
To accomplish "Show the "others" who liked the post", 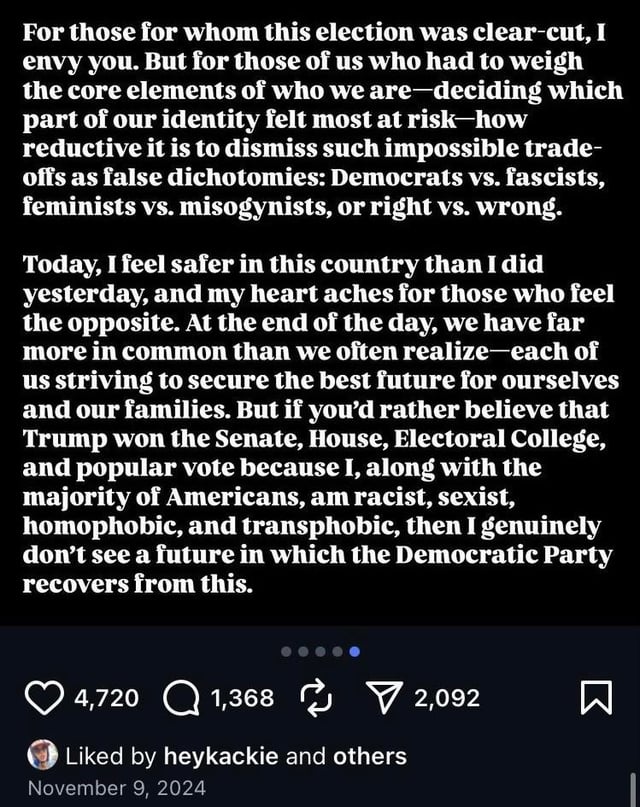I will tap(371, 757).
